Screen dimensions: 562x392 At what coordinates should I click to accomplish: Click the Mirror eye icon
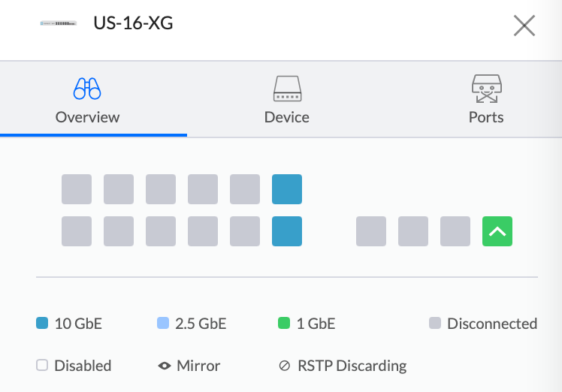tap(165, 366)
